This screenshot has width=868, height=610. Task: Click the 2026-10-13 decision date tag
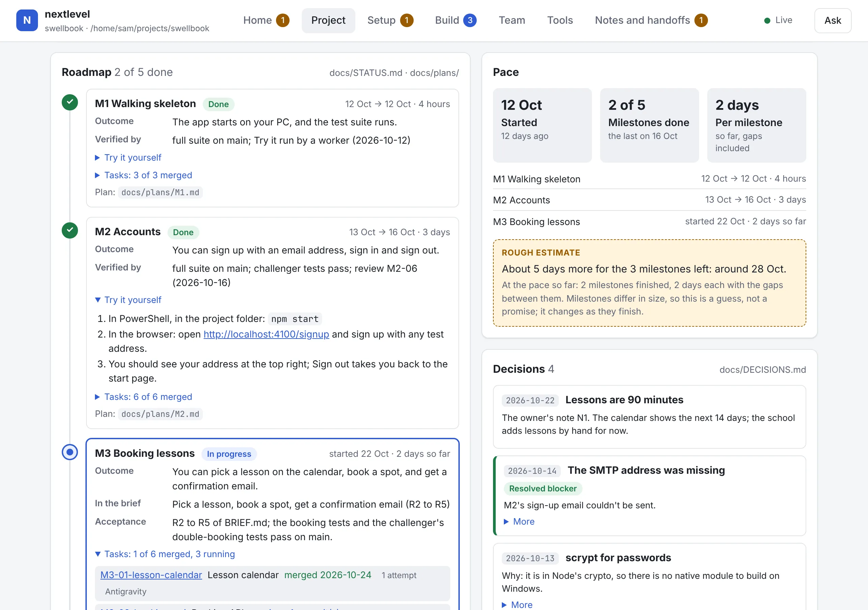[530, 558]
